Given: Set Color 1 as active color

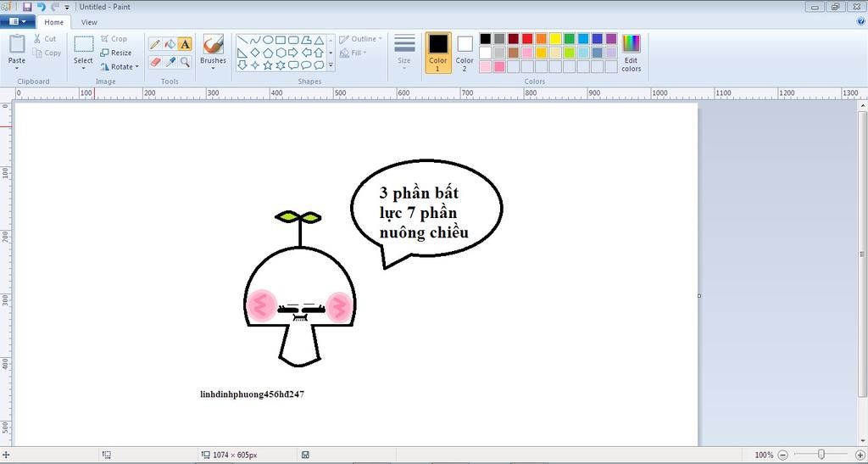Looking at the screenshot, I should [438, 52].
